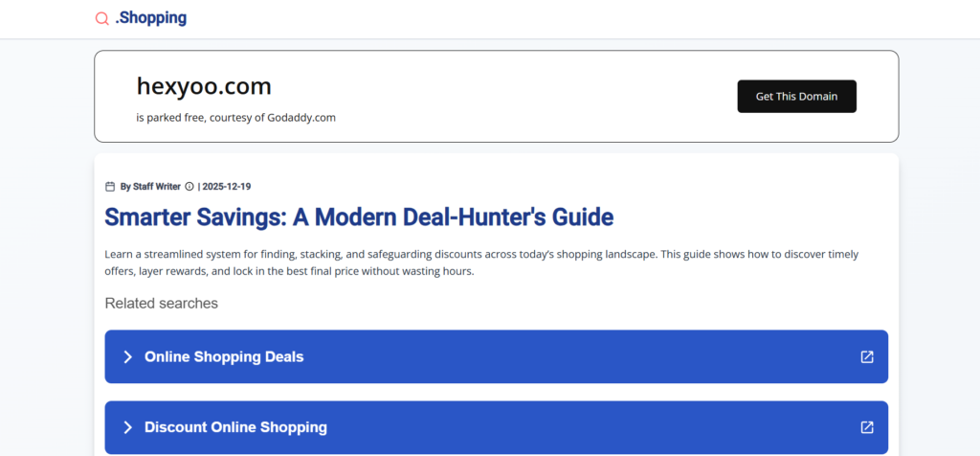The width and height of the screenshot is (980, 456).
Task: Click the article summary paragraph
Action: [x=481, y=262]
